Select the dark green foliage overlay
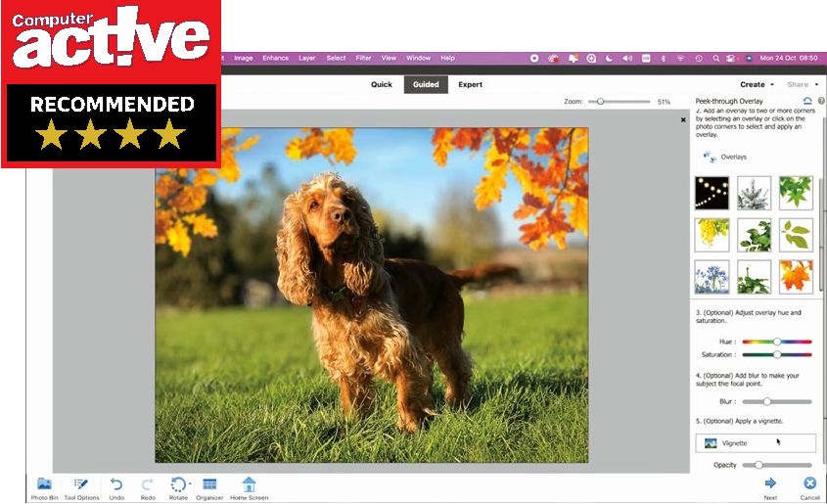 754,235
